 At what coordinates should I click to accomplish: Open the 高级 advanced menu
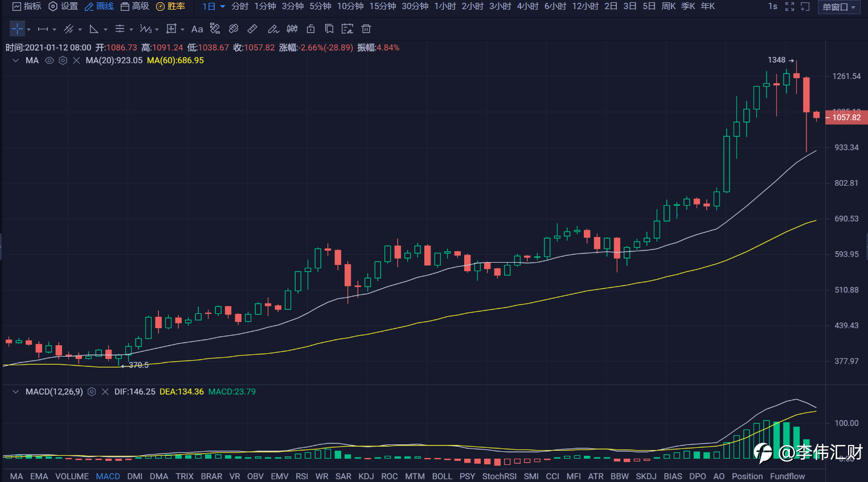point(135,6)
